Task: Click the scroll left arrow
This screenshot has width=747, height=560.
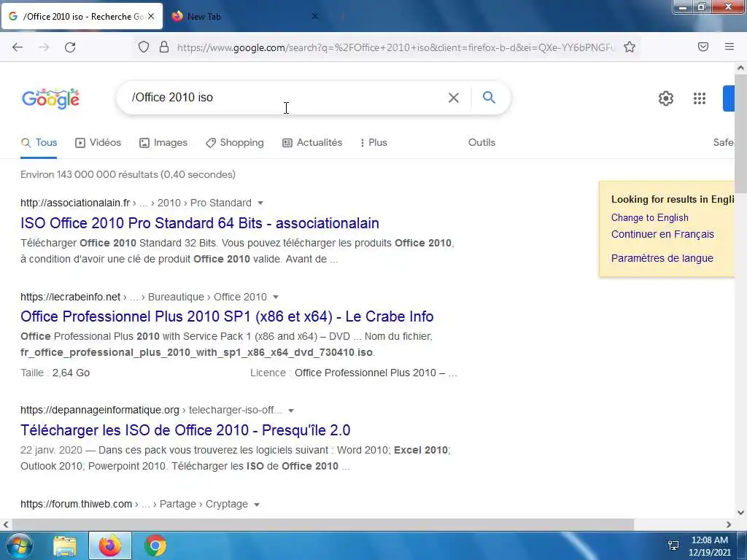Action: 6,525
